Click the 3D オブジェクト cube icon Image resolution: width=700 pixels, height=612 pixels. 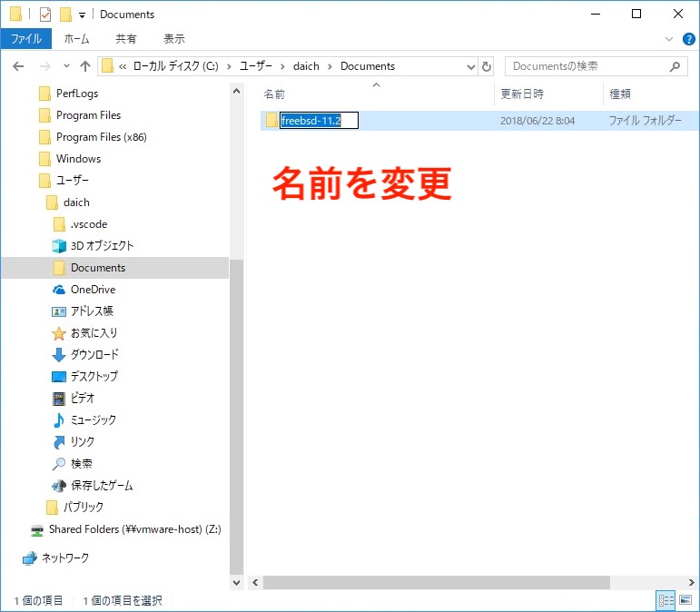pos(58,245)
